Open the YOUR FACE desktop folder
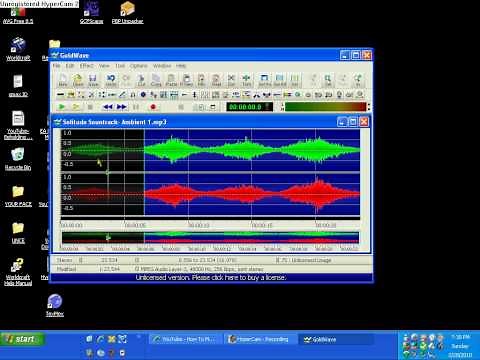Viewport: 480px width, 360px height. point(18,196)
